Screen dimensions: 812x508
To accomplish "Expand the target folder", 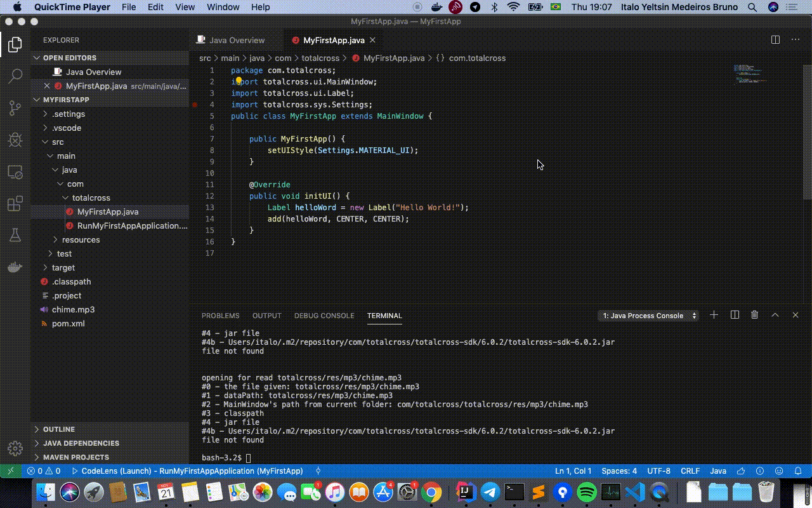I will click(110, 267).
